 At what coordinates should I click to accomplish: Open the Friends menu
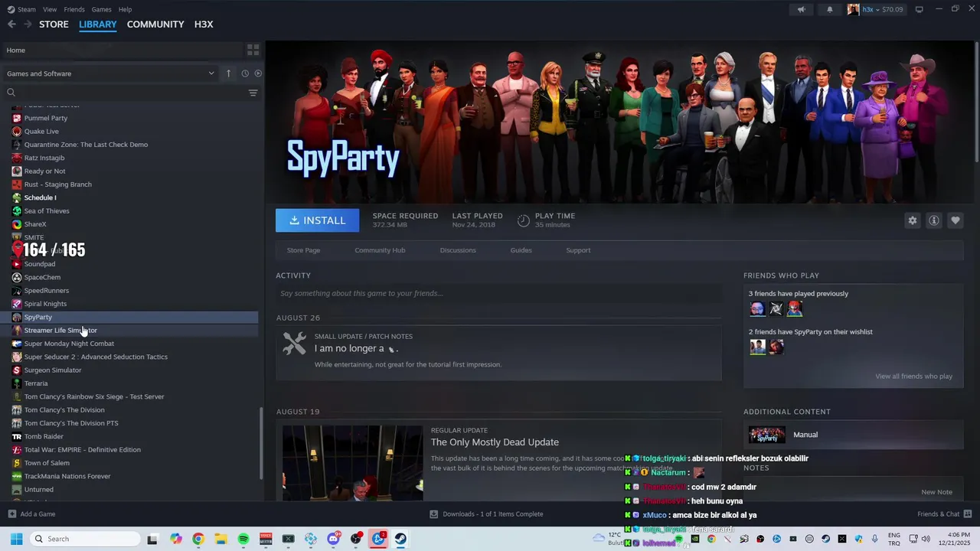(x=74, y=9)
